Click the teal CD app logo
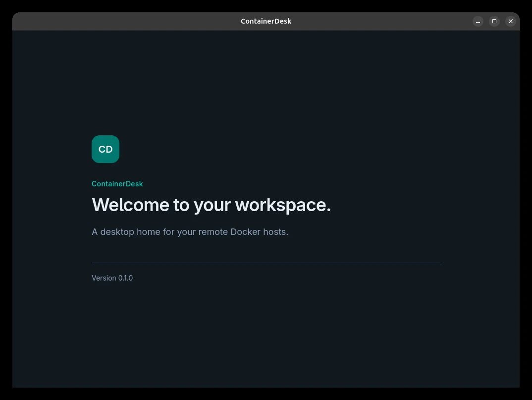Image resolution: width=532 pixels, height=400 pixels. pos(105,149)
